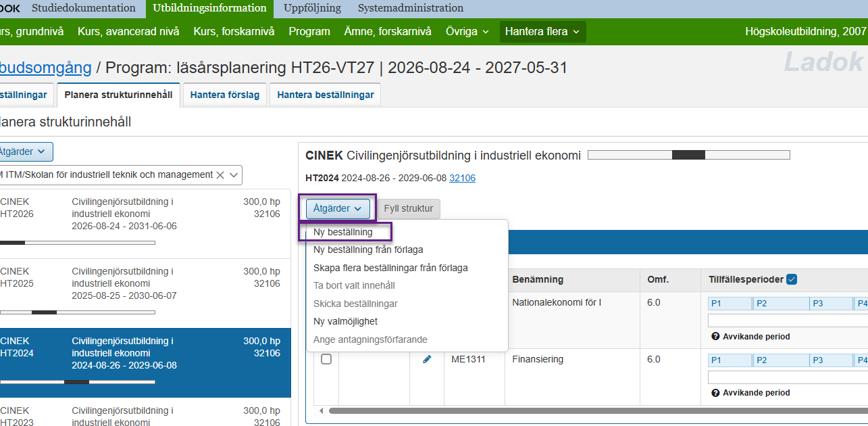Open the Åtgärder dropdown above CINEK list
Image resolution: width=868 pixels, height=426 pixels.
point(24,151)
